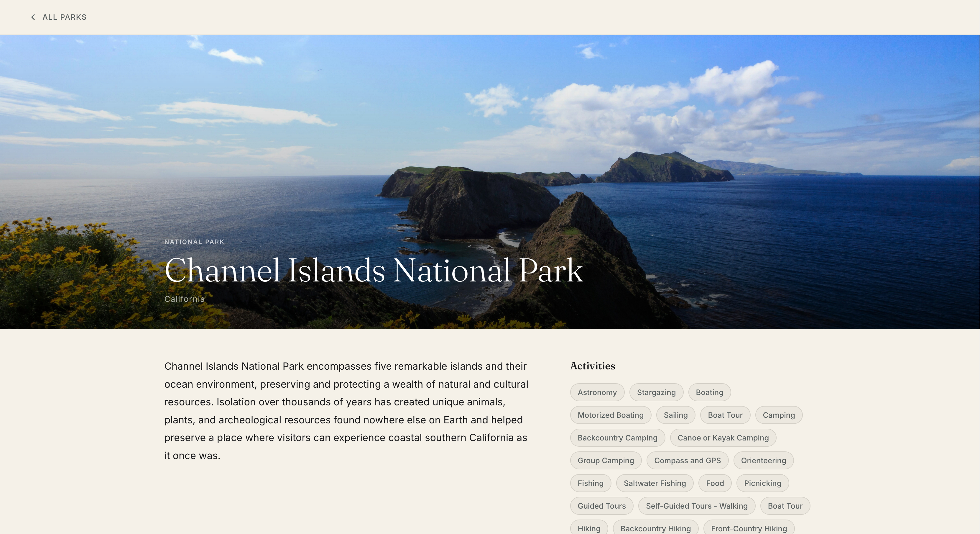Click the back chevron icon beside All Parks
This screenshot has height=534, width=980.
coord(33,17)
